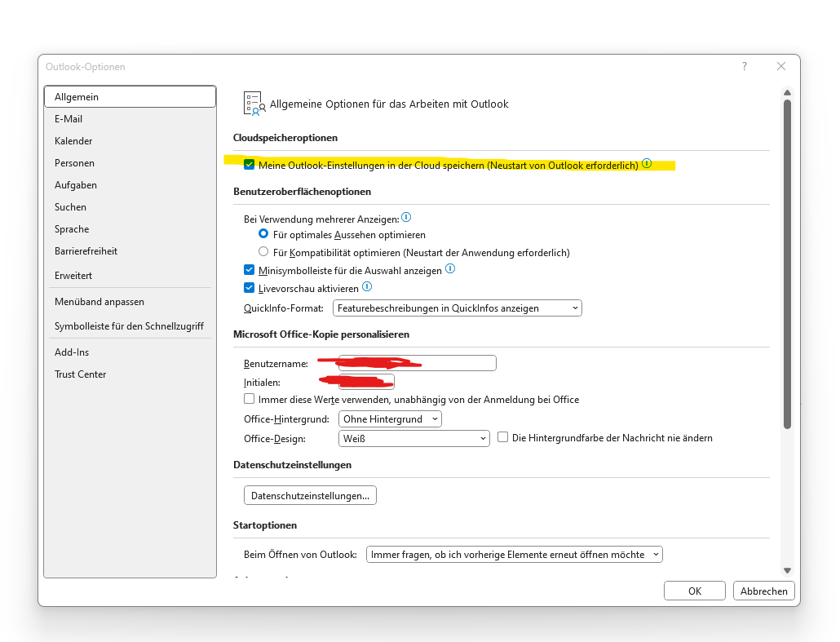Click the help question mark icon in title bar
This screenshot has width=840, height=642.
[x=744, y=66]
